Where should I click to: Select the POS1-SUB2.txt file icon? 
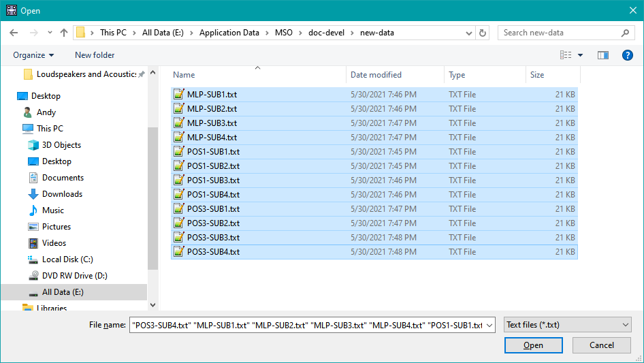click(178, 165)
